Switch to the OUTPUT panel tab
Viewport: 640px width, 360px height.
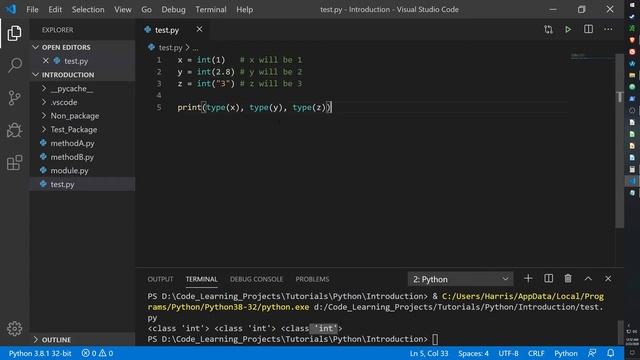click(x=160, y=279)
